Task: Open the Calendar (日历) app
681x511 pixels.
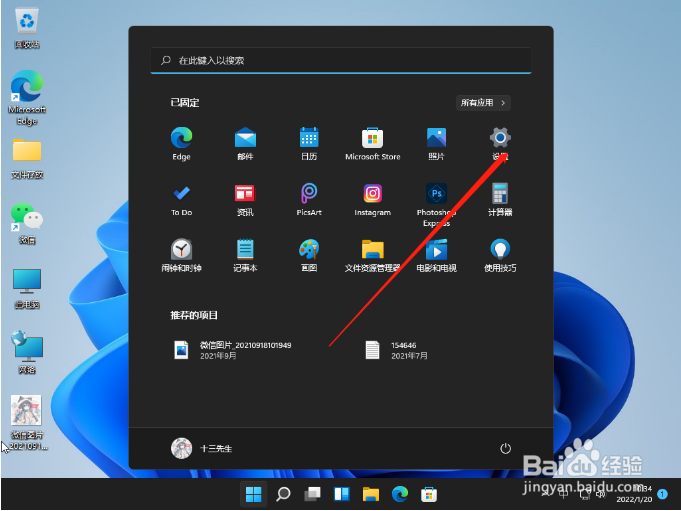Action: (309, 144)
